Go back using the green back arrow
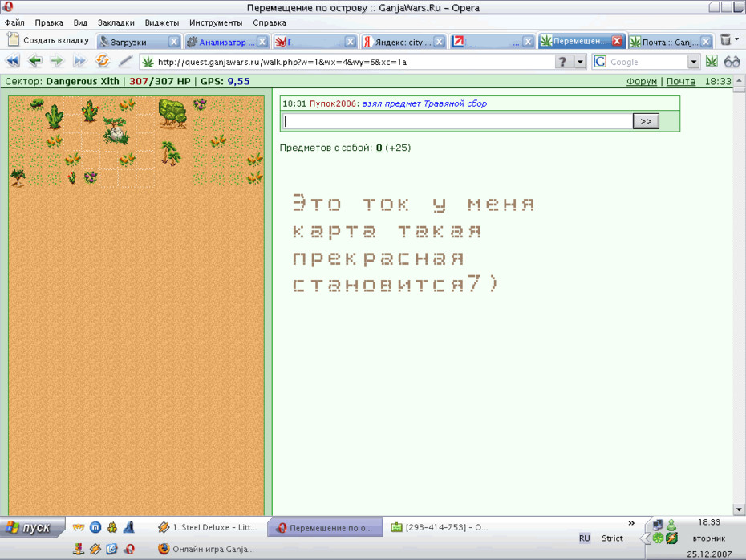This screenshot has height=560, width=746. pos(34,62)
